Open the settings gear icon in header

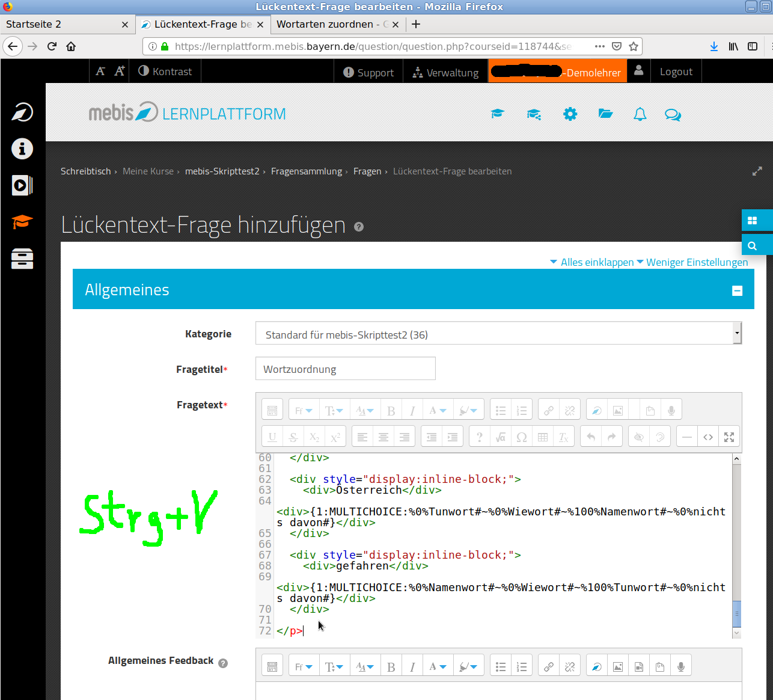click(x=570, y=114)
